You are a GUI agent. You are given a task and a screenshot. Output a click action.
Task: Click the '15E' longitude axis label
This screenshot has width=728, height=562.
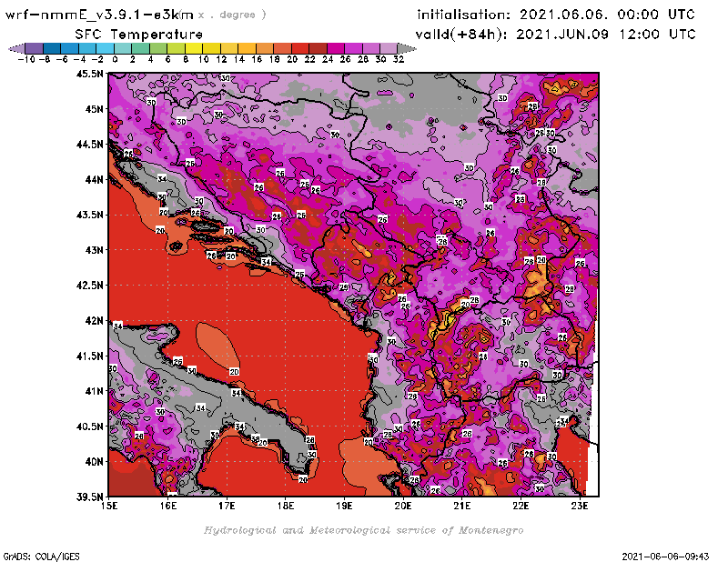click(109, 506)
